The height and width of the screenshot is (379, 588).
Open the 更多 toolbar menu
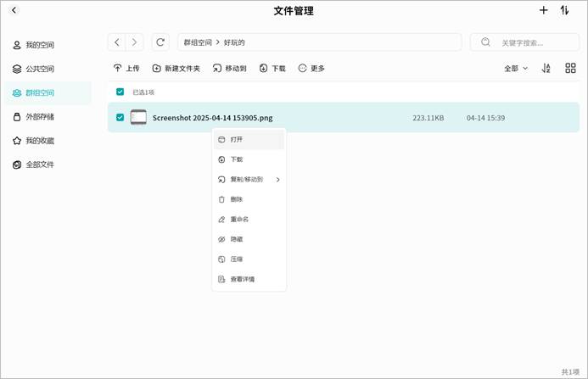pos(311,68)
